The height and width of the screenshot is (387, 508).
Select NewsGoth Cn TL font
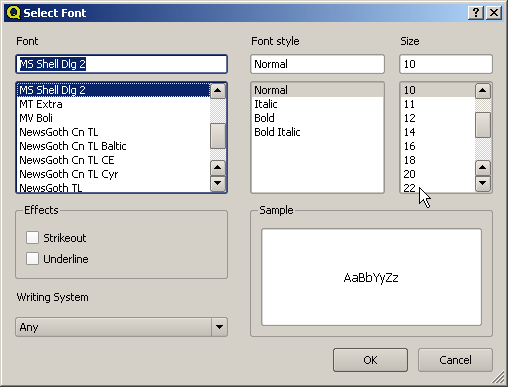coord(114,132)
